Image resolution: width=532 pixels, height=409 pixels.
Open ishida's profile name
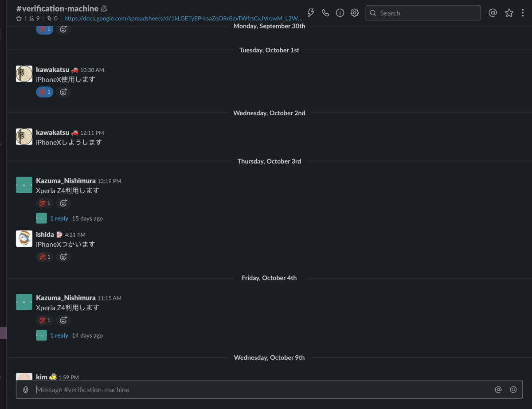[45, 234]
